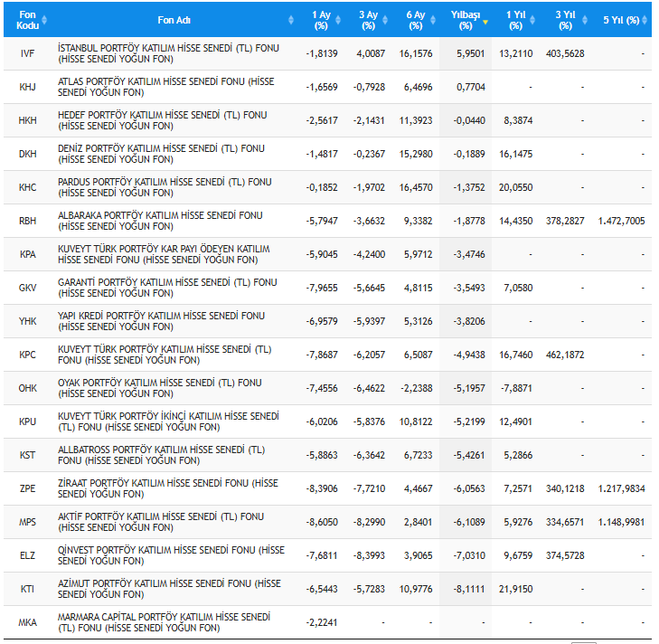Select fund code KTI
The image size is (659, 644).
click(27, 589)
